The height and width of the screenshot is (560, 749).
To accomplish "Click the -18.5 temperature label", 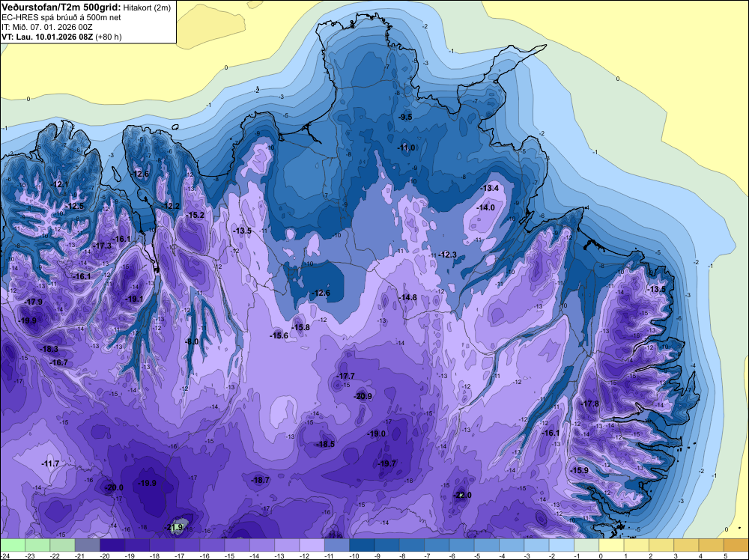I will click(x=326, y=444).
